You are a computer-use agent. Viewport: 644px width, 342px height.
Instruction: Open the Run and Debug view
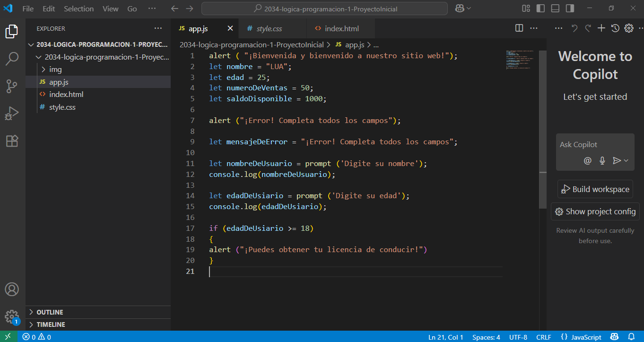(x=12, y=114)
